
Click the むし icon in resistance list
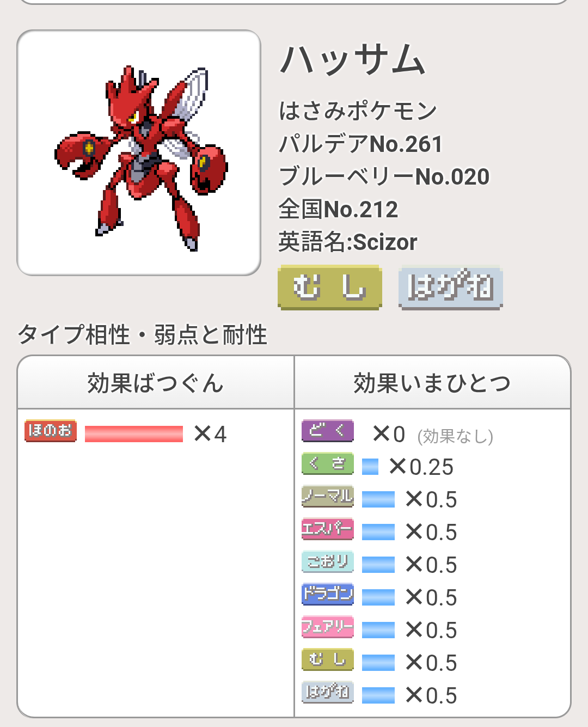pos(328,659)
